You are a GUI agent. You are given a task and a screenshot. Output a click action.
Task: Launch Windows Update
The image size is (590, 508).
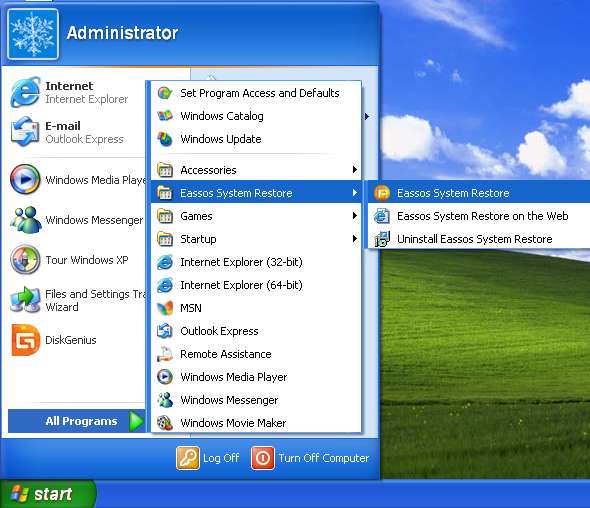[x=256, y=139]
